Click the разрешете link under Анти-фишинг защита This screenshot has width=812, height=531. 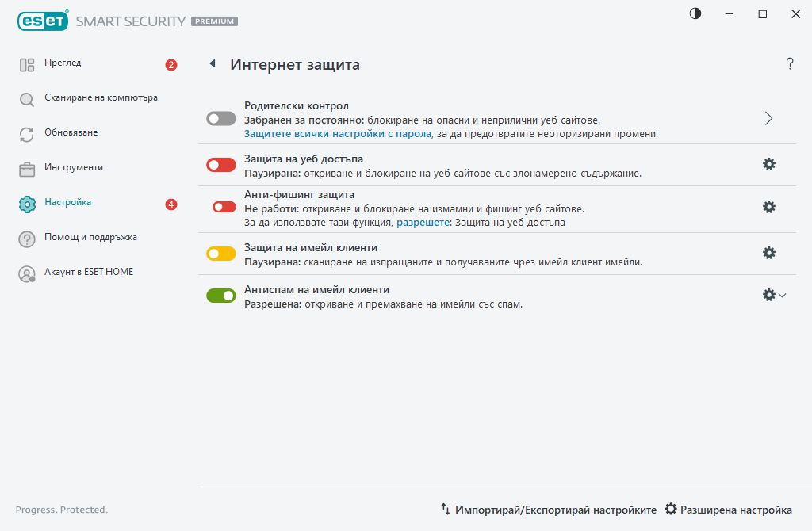point(421,223)
